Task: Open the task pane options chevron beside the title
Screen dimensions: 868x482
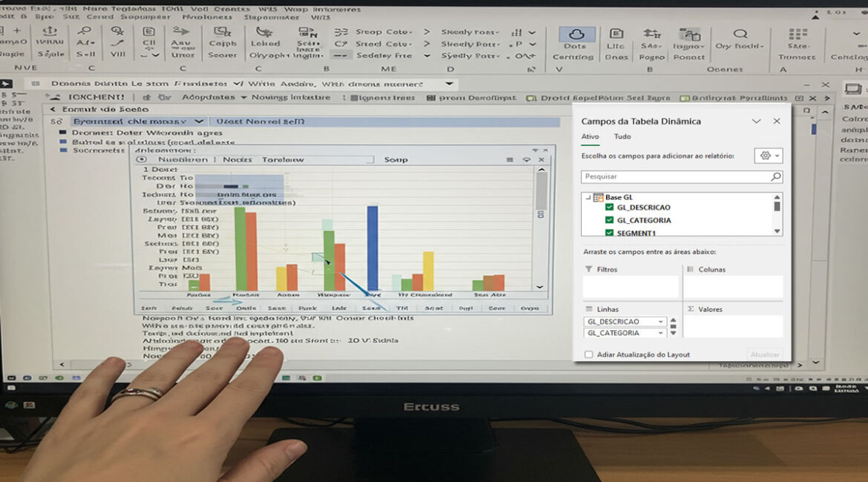Action: [x=756, y=121]
